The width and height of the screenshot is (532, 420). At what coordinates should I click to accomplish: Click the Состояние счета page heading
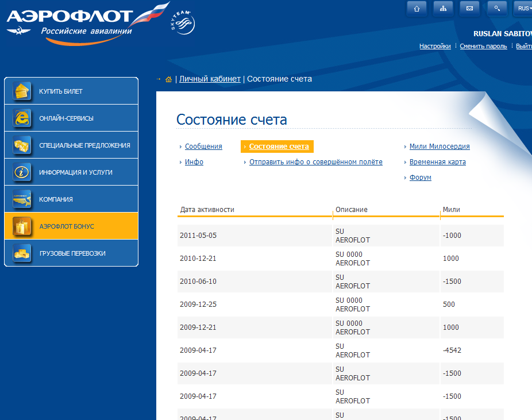pos(232,120)
